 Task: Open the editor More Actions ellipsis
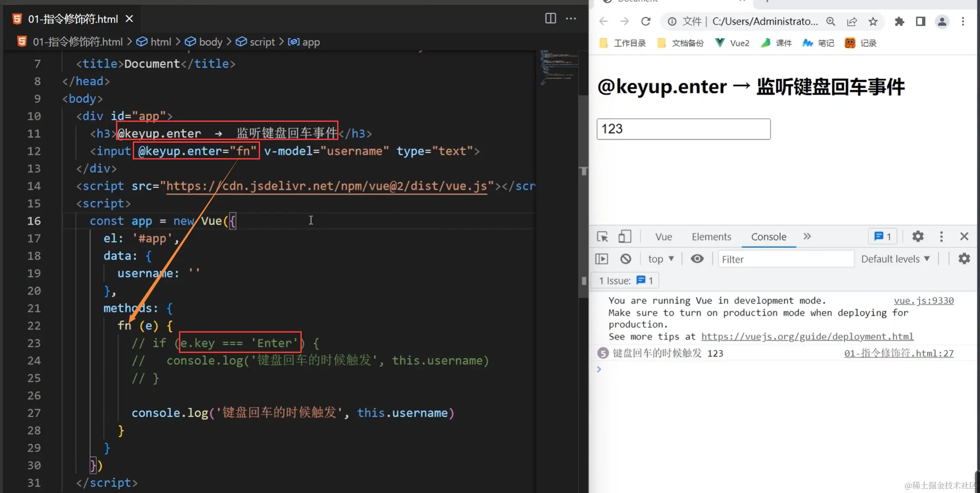pyautogui.click(x=571, y=18)
